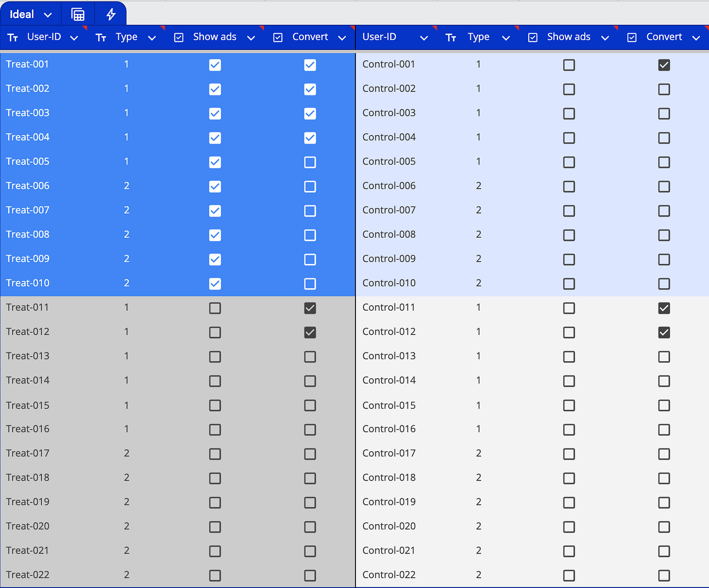Image resolution: width=709 pixels, height=588 pixels.
Task: Click Type value 2 in Treat-007 row
Action: click(x=127, y=210)
